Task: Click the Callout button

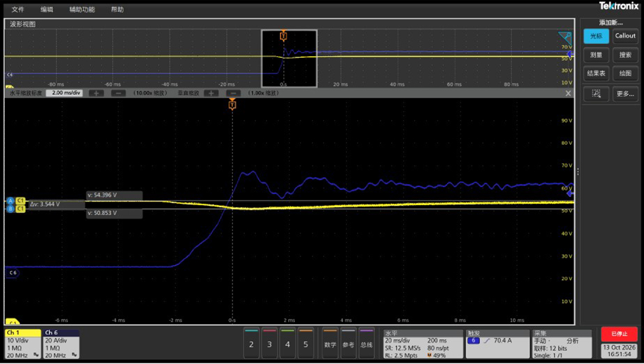Action: tap(625, 36)
